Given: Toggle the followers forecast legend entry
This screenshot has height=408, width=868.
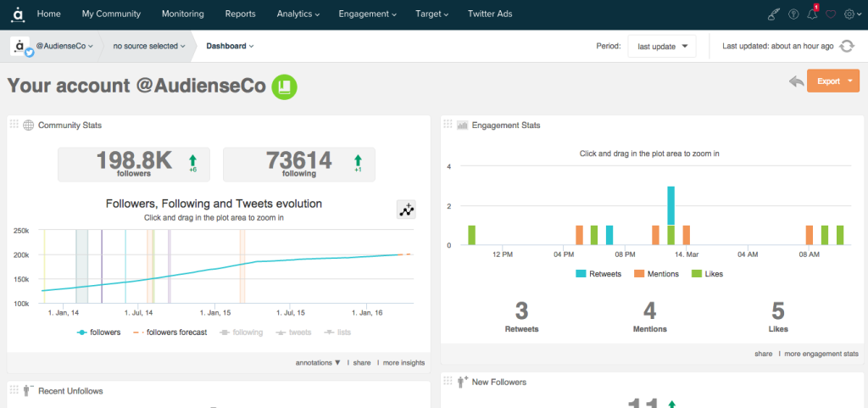Looking at the screenshot, I should (x=170, y=333).
